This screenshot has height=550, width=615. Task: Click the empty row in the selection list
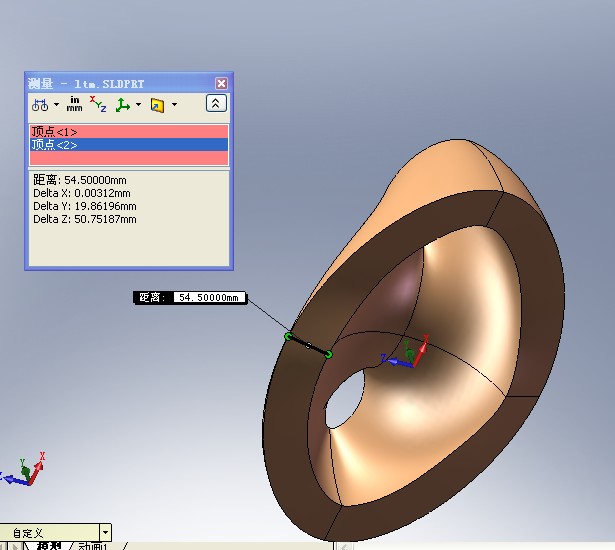tap(129, 158)
